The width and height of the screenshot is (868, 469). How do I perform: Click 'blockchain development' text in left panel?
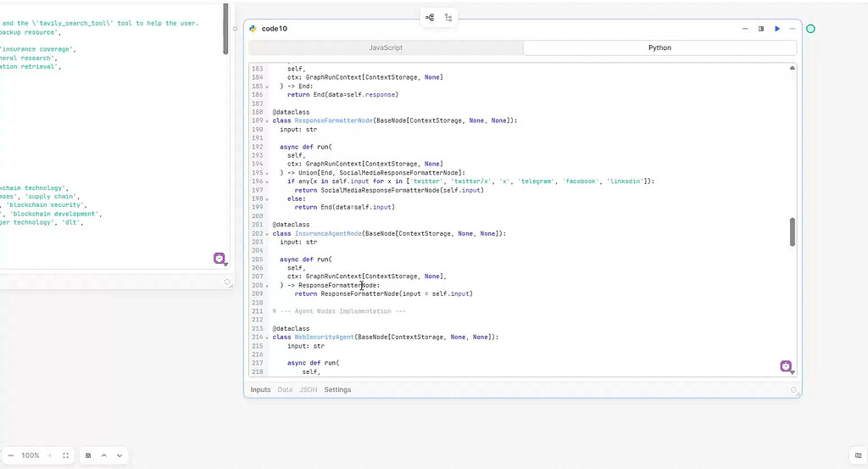point(55,214)
